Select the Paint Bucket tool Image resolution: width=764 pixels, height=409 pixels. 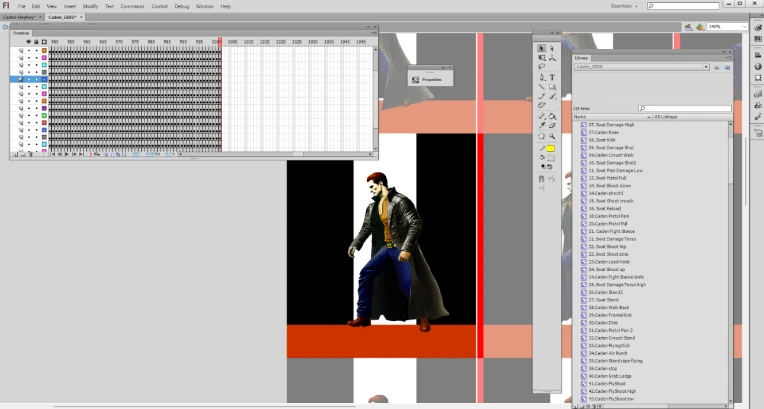coord(552,116)
